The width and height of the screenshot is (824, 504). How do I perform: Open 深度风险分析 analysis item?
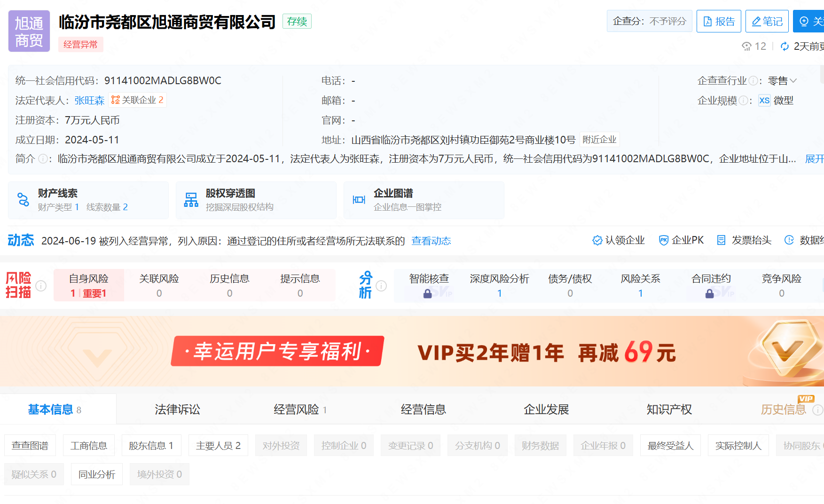(500, 285)
